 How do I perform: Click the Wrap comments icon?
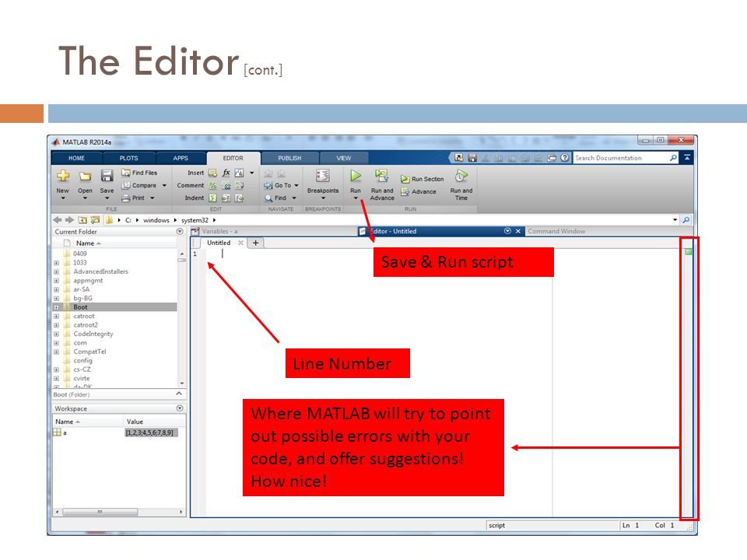tap(239, 185)
